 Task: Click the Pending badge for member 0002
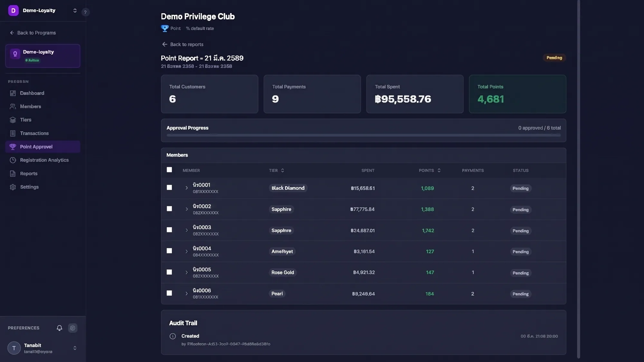tap(520, 209)
